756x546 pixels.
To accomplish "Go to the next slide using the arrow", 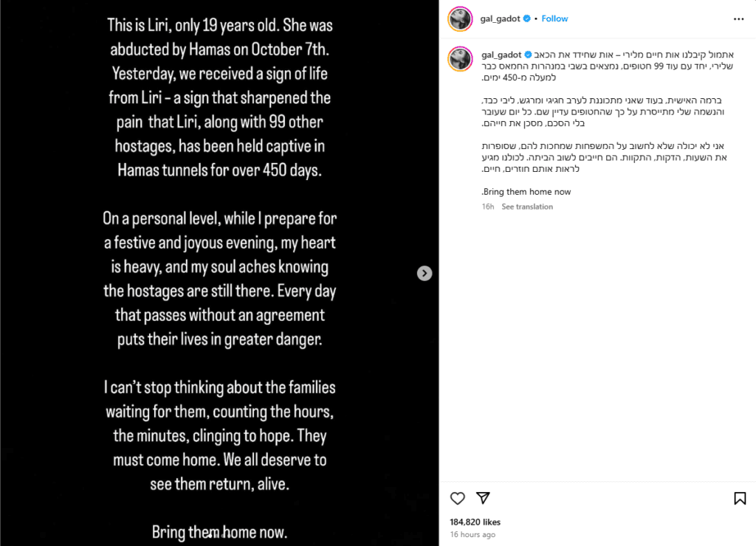I will click(x=425, y=273).
